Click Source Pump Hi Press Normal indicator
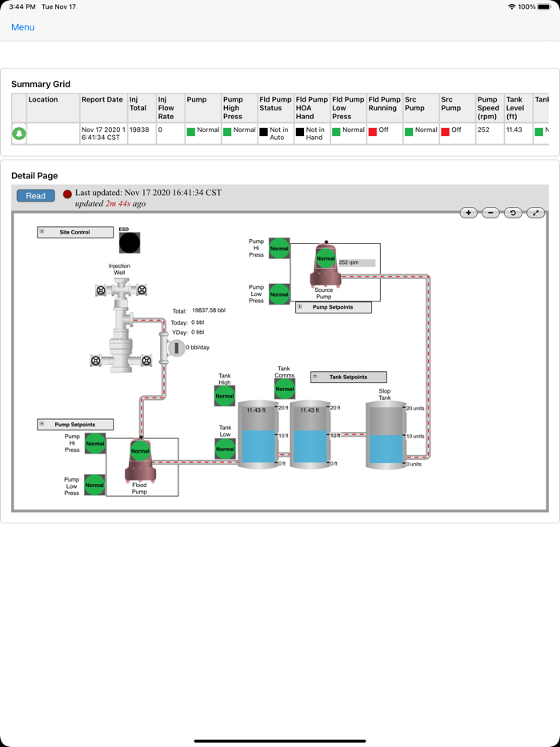This screenshot has width=560, height=747. click(279, 249)
